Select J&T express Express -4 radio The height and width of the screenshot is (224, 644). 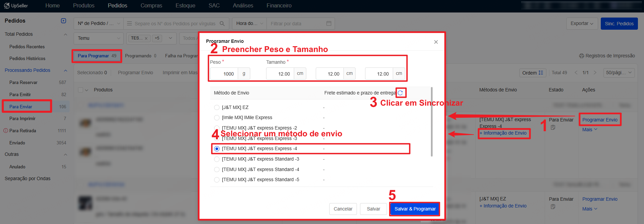tap(217, 149)
